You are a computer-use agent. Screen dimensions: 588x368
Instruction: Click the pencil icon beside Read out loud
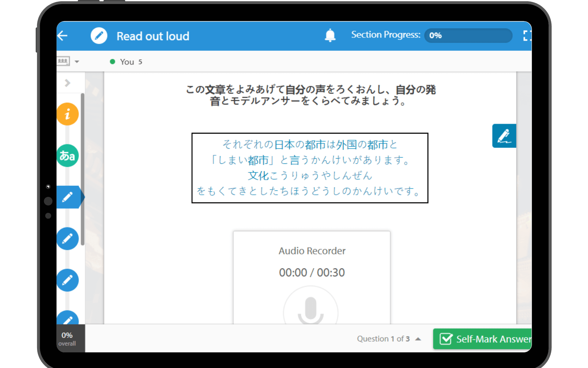point(99,36)
